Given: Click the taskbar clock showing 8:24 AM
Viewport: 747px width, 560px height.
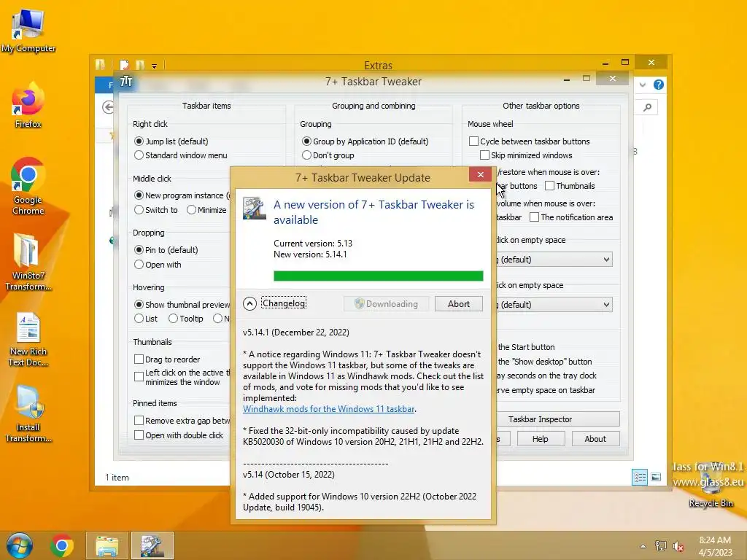Looking at the screenshot, I should 715,545.
